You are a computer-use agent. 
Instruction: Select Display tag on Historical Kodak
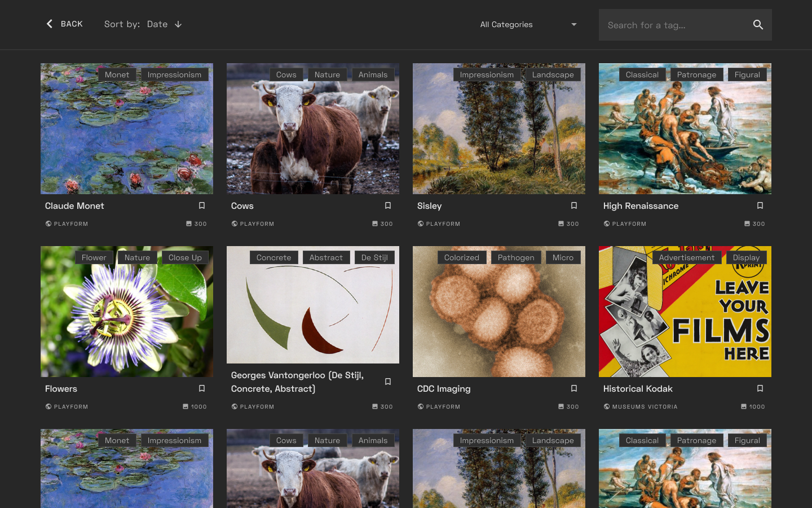pyautogui.click(x=746, y=257)
